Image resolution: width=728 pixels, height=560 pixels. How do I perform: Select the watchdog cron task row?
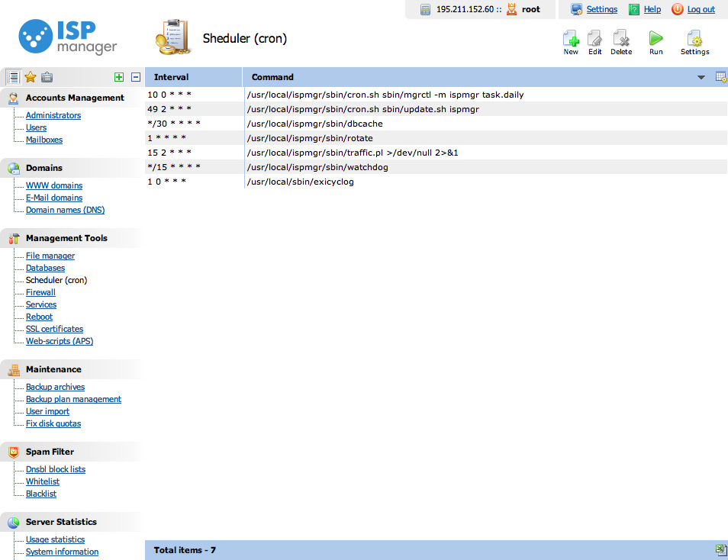click(317, 167)
